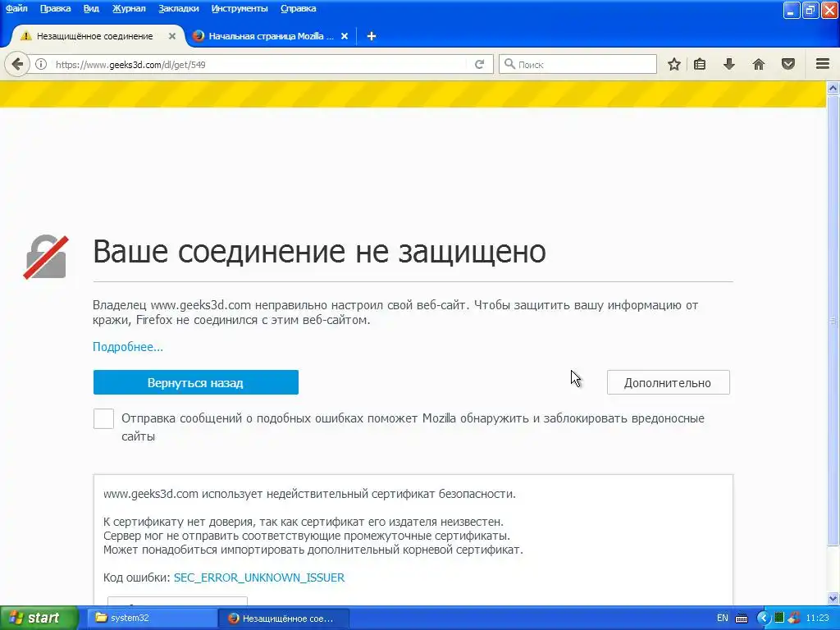Open a new tab with plus button
The height and width of the screenshot is (630, 840).
(372, 36)
